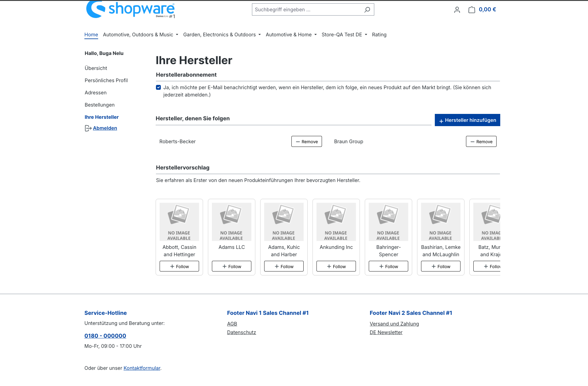This screenshot has height=386, width=588.
Task: Click the logout arrow icon beside Abmelden
Action: click(x=88, y=128)
